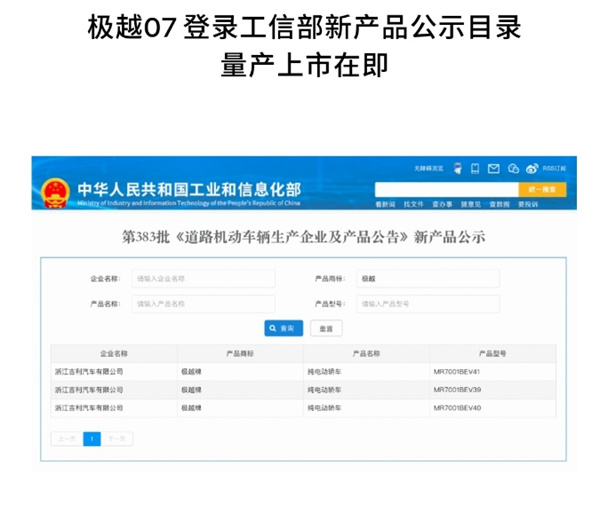Image resolution: width=600 pixels, height=512 pixels.
Task: Click the 中华人民共和国工业和信息化部 site title
Action: tap(189, 189)
